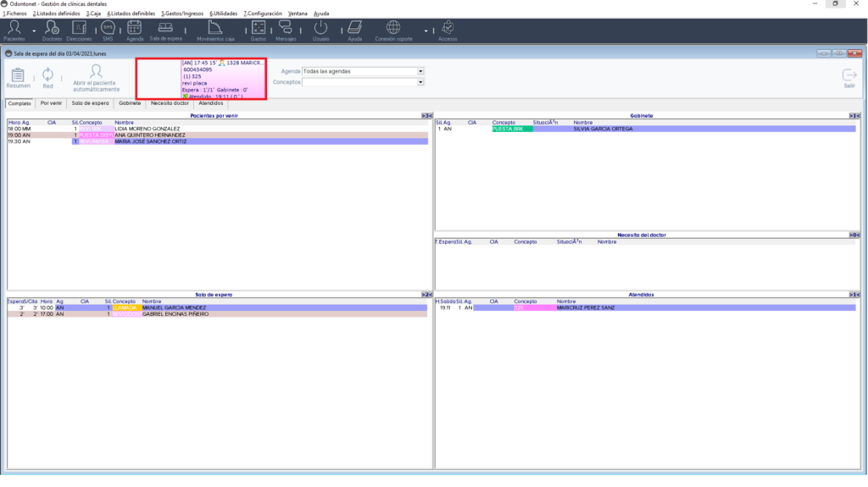
Task: Open the Gastos calculator icon
Action: pyautogui.click(x=259, y=30)
